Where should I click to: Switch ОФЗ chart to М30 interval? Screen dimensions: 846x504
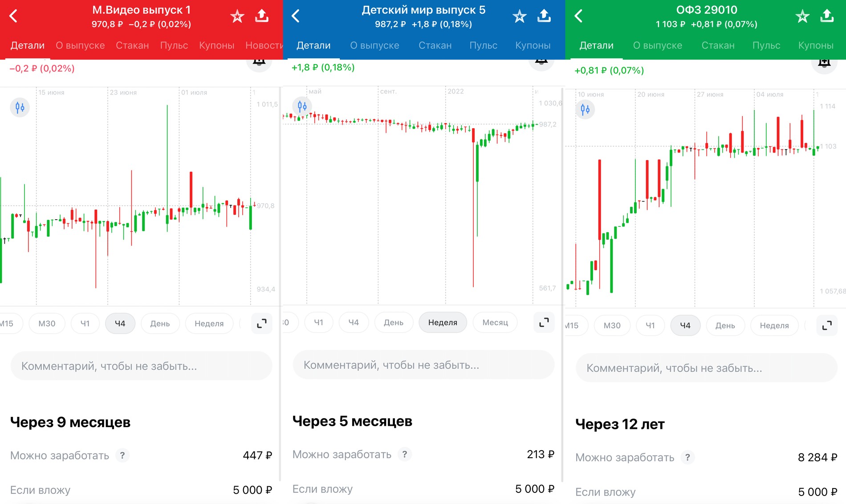tap(612, 325)
